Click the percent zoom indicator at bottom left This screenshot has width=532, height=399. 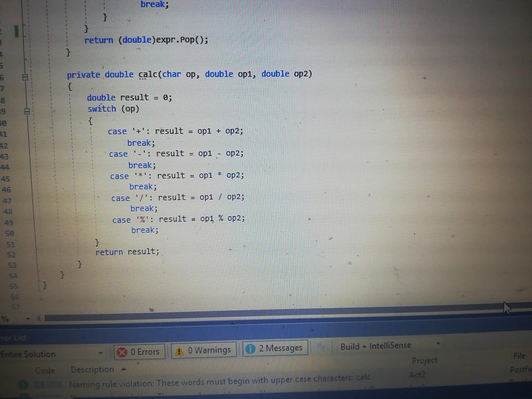point(5,319)
